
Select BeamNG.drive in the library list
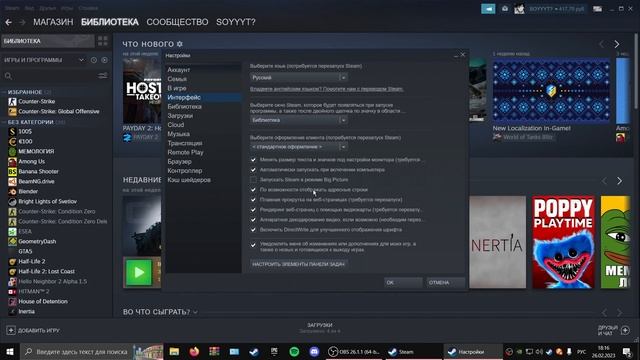click(36, 181)
